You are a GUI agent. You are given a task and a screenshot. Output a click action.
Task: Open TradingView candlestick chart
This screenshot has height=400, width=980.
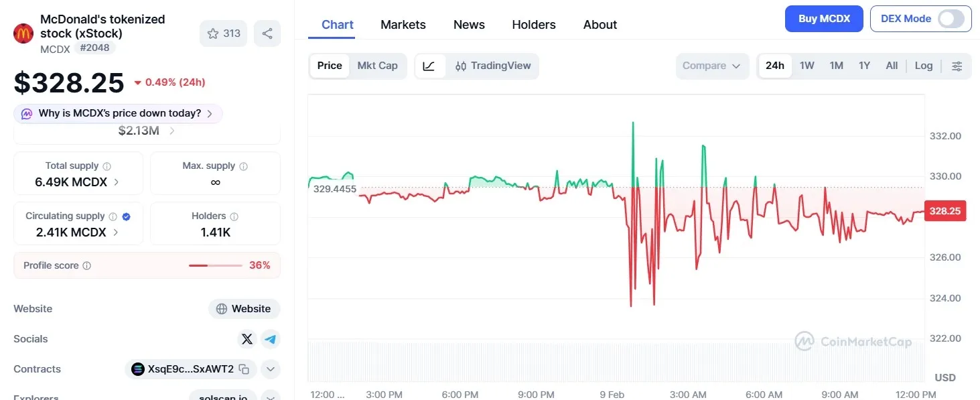point(493,66)
